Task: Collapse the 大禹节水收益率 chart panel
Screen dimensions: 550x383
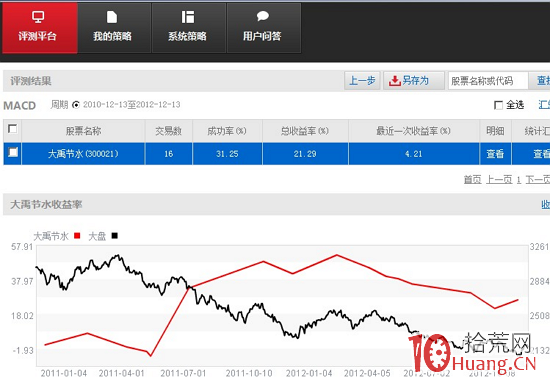Action: click(x=545, y=204)
